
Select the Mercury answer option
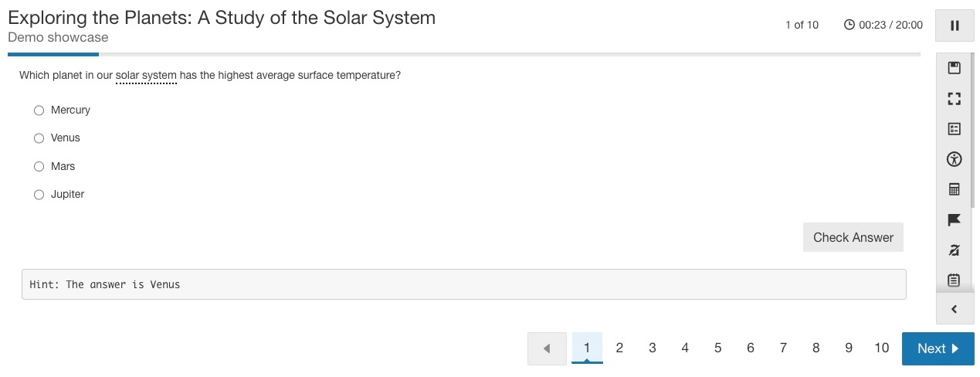[x=39, y=110]
